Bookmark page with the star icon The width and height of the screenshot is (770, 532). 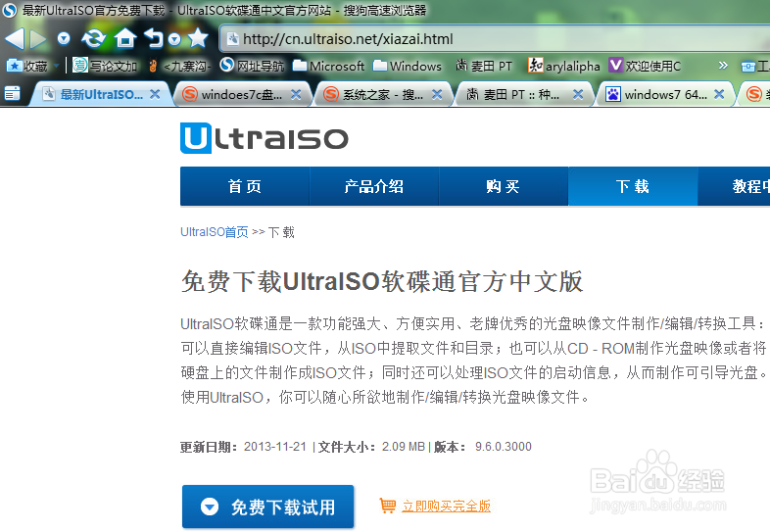pos(198,38)
